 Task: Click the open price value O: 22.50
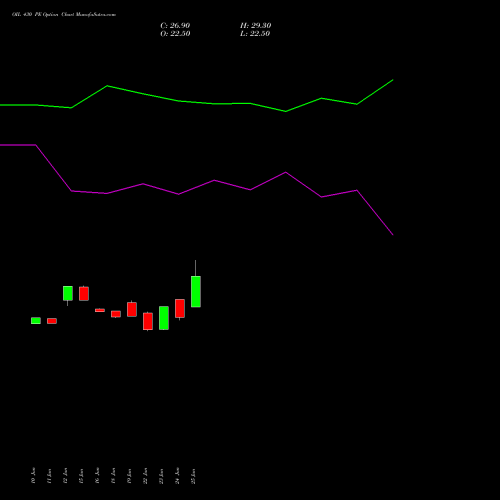point(175,34)
